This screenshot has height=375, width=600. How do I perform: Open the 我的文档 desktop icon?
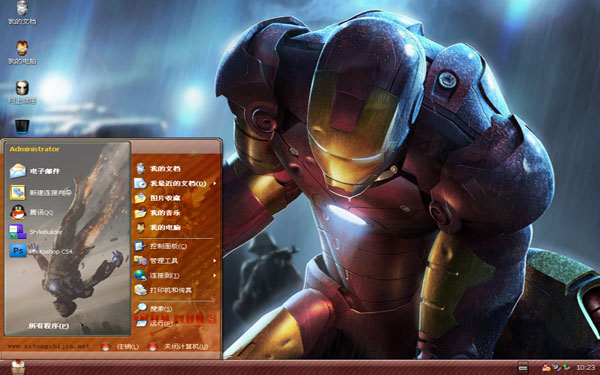(x=22, y=13)
